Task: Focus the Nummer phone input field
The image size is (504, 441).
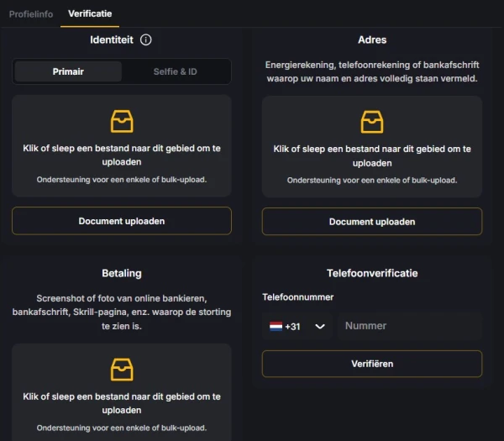Action: pos(410,326)
